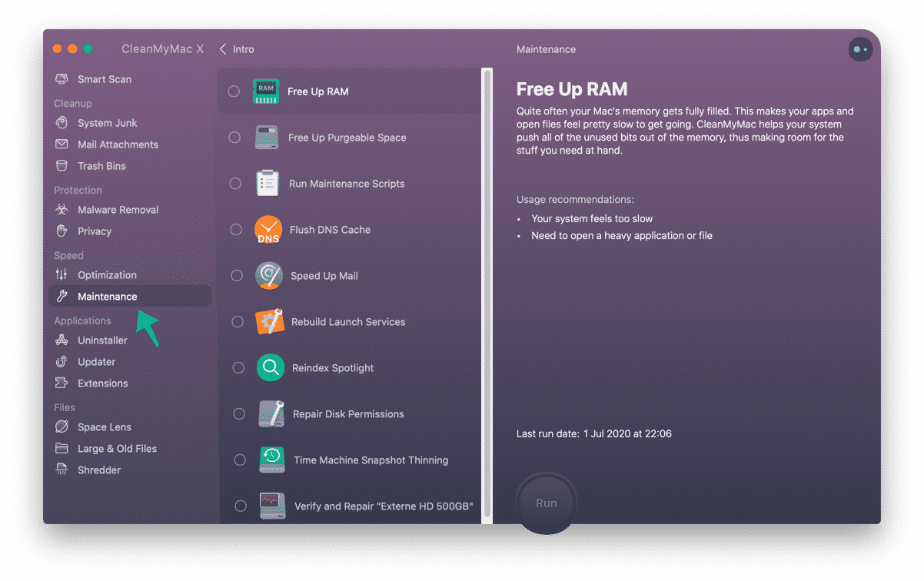Click the Smart Scan monitor icon
Image resolution: width=924 pixels, height=581 pixels.
pyautogui.click(x=62, y=79)
